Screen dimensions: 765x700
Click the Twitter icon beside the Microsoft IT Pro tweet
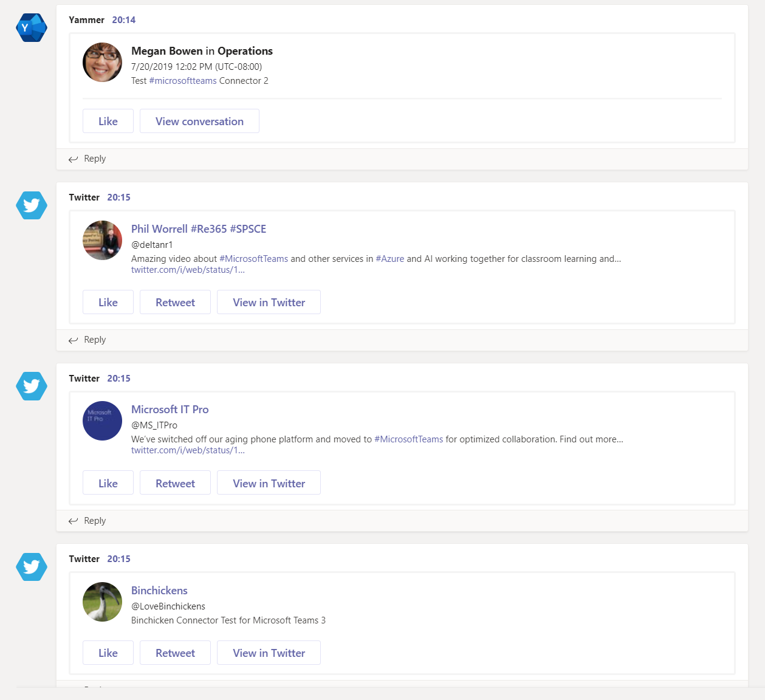tap(32, 386)
